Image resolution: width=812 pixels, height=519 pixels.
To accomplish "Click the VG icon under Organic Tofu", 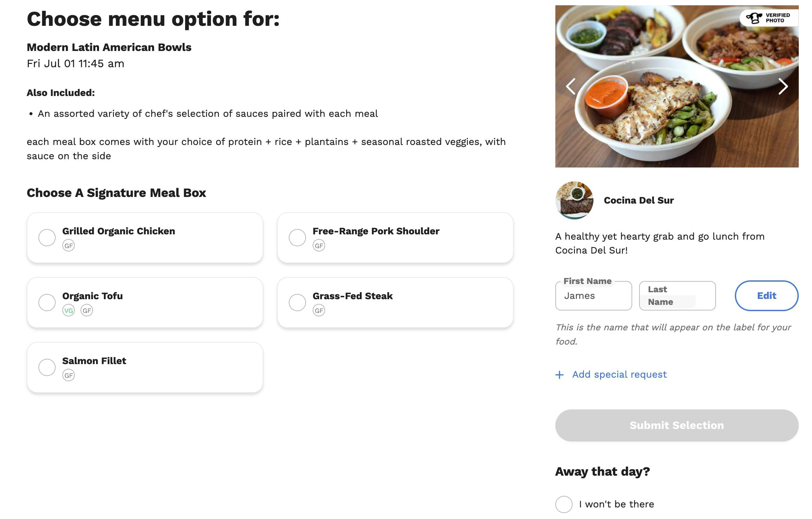I will [69, 310].
